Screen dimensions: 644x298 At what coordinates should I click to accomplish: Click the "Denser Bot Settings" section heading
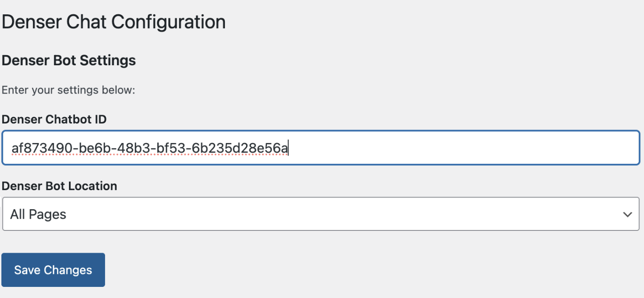click(x=68, y=60)
